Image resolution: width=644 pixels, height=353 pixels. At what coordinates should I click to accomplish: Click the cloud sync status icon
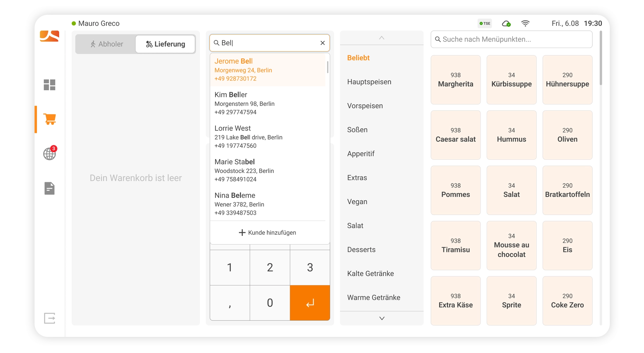click(506, 23)
